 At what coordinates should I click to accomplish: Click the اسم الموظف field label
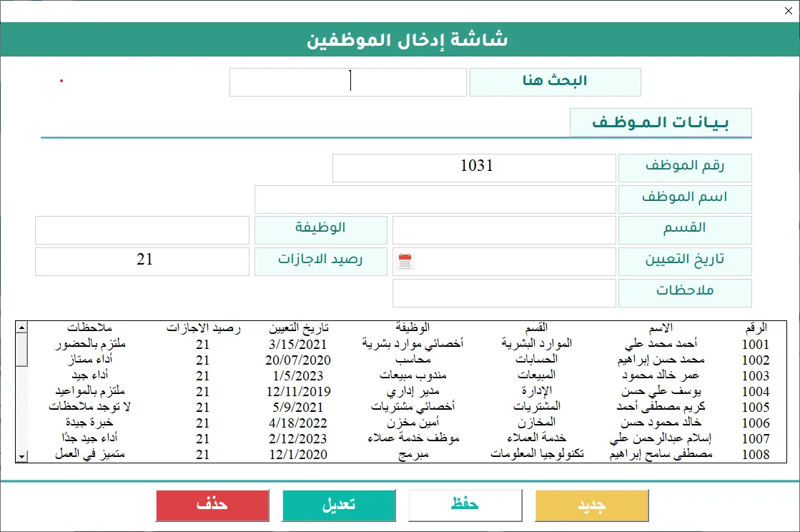coord(685,199)
